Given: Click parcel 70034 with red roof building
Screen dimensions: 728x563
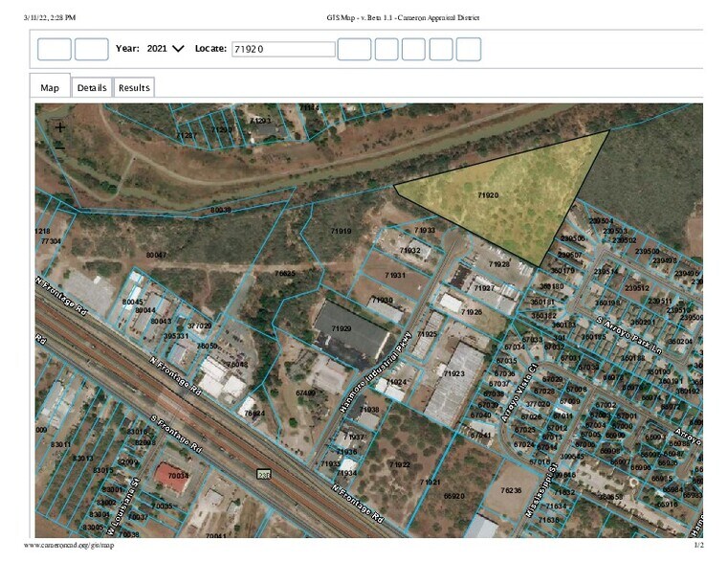Looking at the screenshot, I should coord(177,475).
